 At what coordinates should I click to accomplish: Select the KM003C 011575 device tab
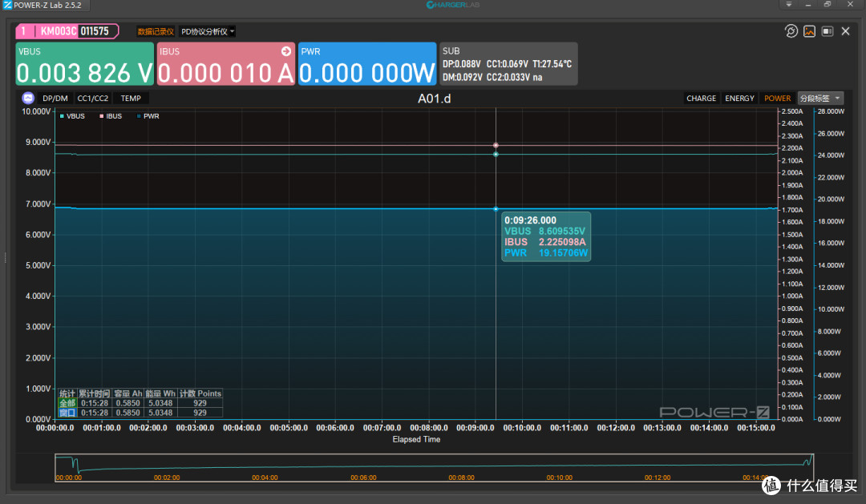click(67, 31)
